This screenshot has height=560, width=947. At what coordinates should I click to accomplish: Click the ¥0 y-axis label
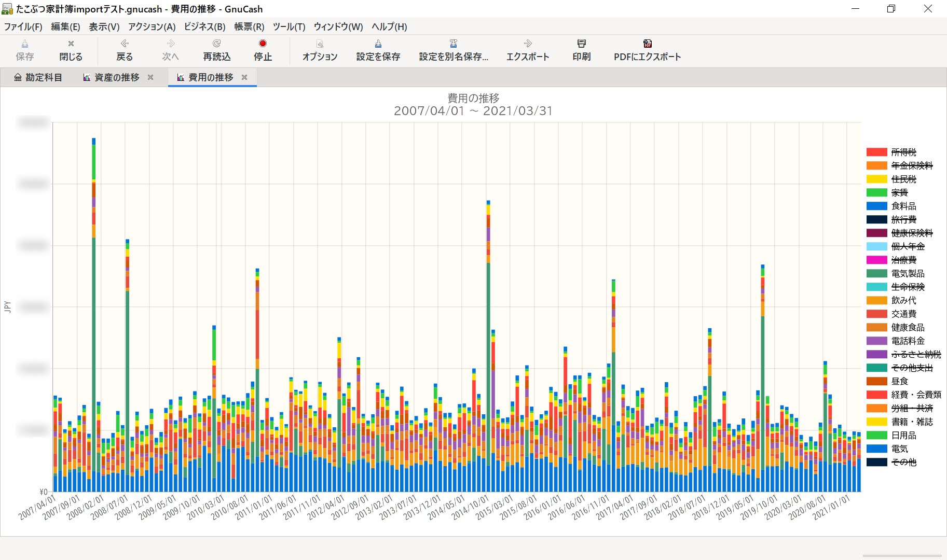pos(44,492)
